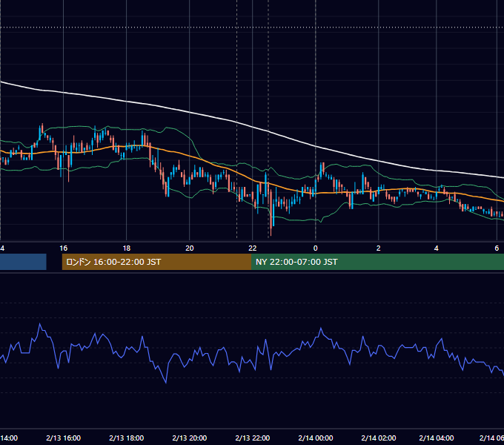504x445 pixels.
Task: Click the NY 22:00-07:00 JST session bar
Action: pos(378,262)
